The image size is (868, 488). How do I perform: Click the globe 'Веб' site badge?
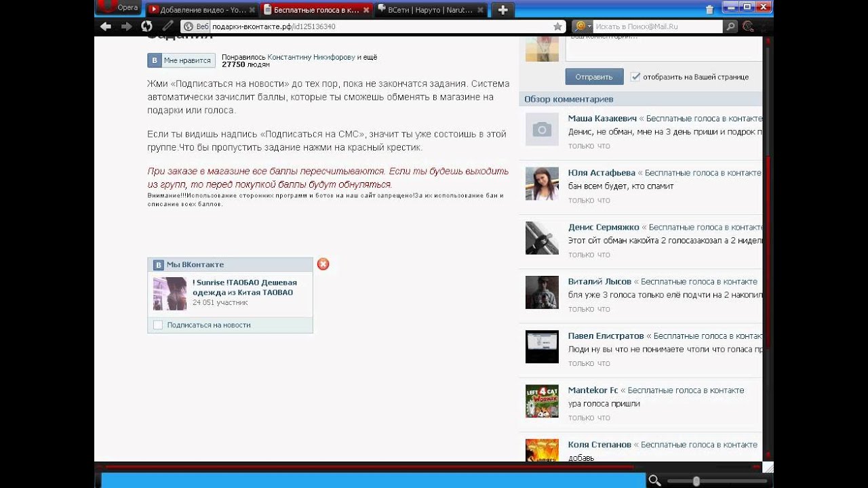pyautogui.click(x=197, y=26)
